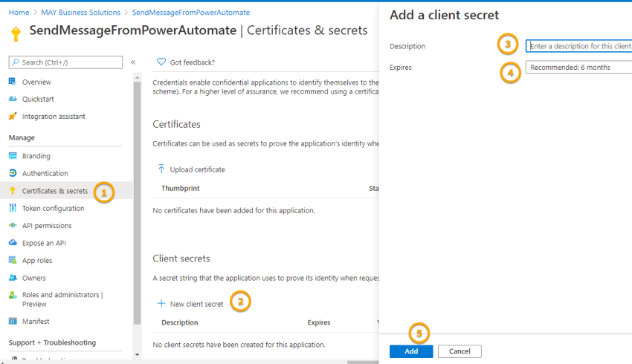
Task: Click the Integration assistant rocket icon
Action: tap(13, 116)
